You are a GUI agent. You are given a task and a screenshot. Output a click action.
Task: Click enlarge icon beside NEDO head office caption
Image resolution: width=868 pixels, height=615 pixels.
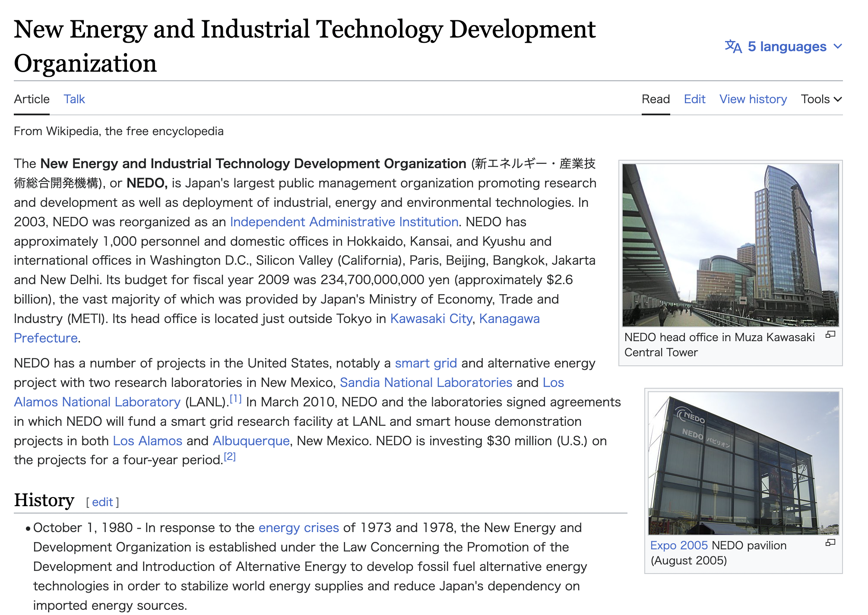[830, 335]
